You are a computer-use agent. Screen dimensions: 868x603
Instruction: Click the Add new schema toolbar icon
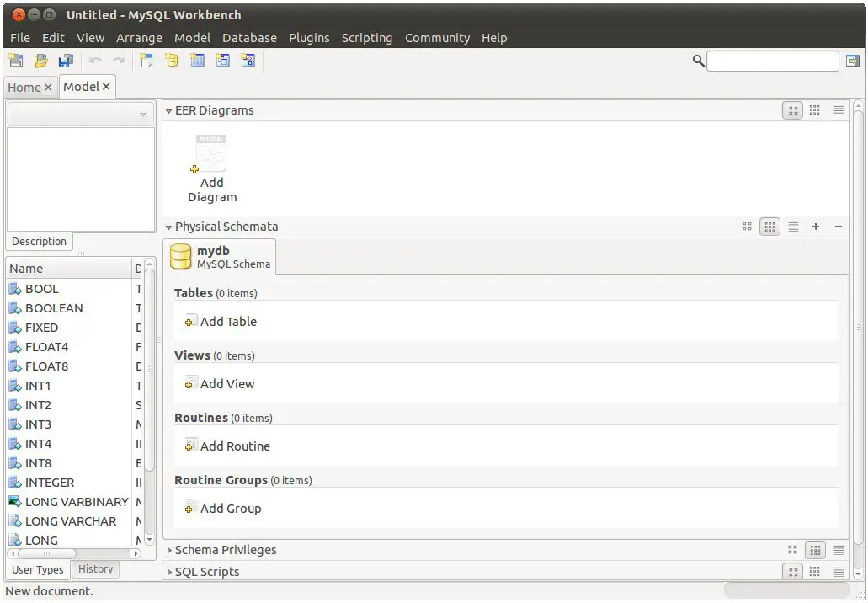click(x=172, y=61)
